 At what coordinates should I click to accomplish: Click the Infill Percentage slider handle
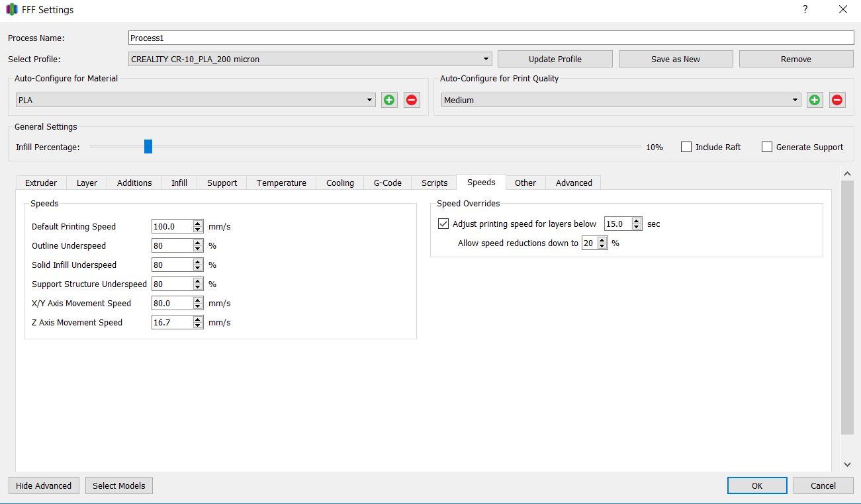coord(148,146)
